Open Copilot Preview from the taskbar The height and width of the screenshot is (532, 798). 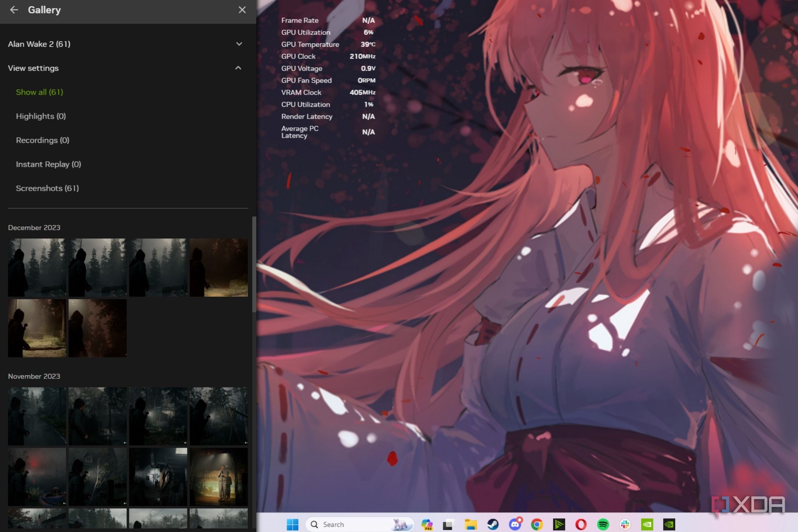pos(427,524)
